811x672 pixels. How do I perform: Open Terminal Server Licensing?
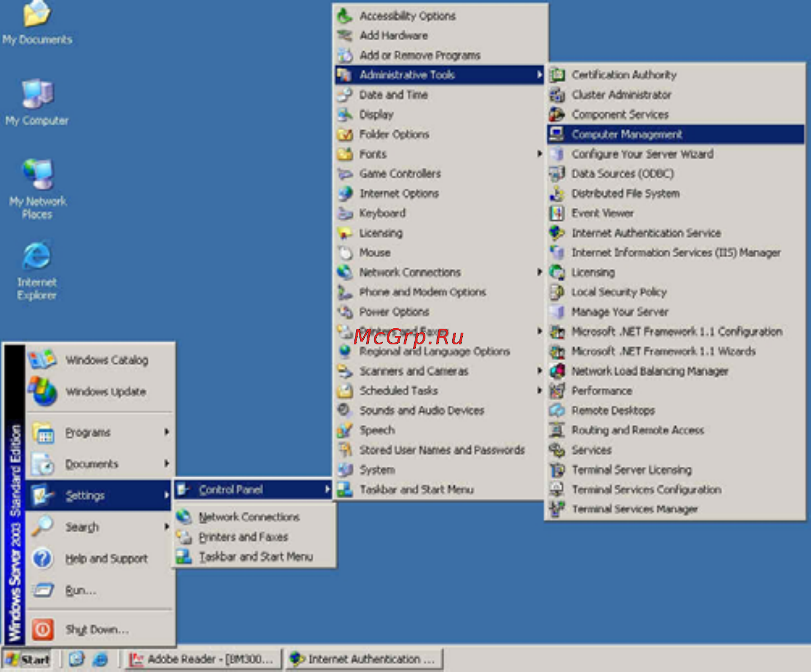coord(675,470)
